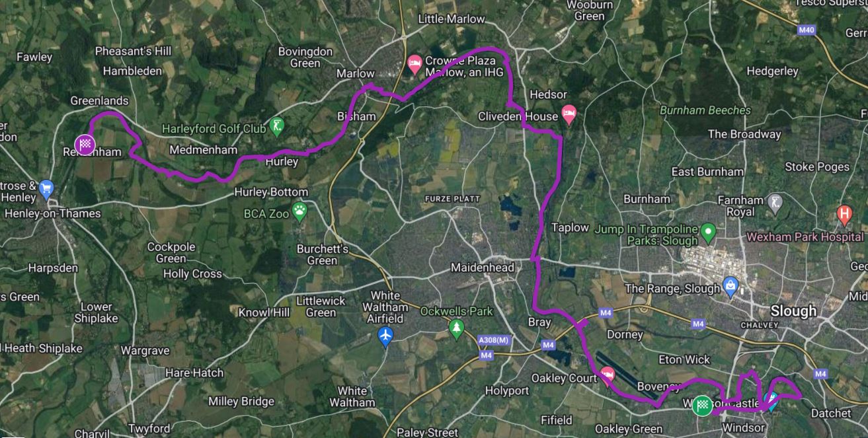Select the Harleyford Golf Club pin

[277, 126]
